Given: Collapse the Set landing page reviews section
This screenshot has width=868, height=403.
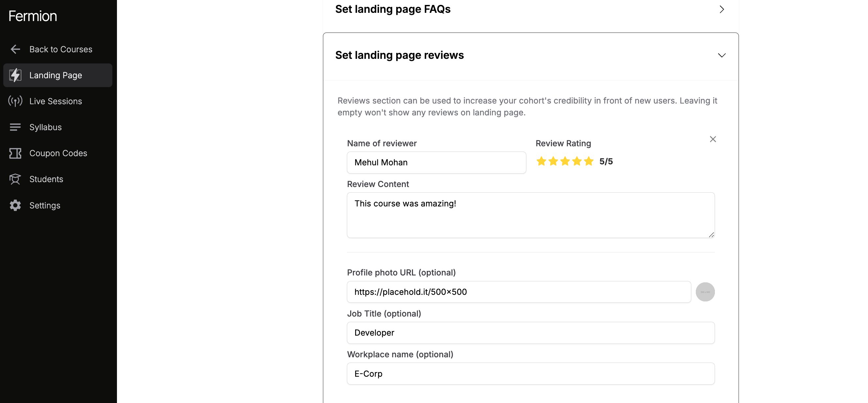Looking at the screenshot, I should [721, 55].
